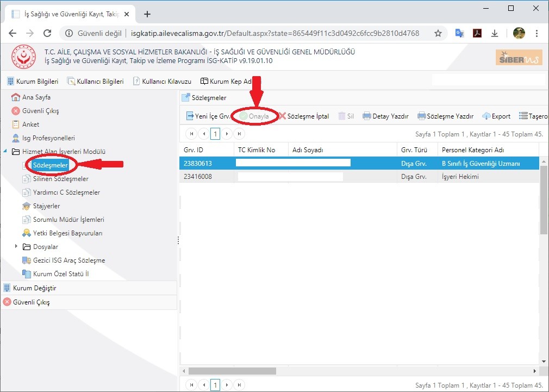Open Kullanıcı Kılavuzu
This screenshot has height=392, width=549.
point(162,81)
